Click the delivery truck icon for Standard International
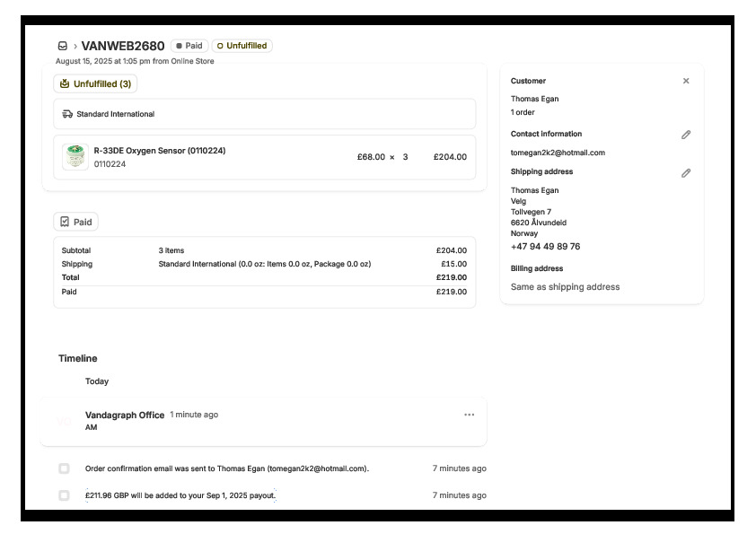Image resolution: width=756 pixels, height=534 pixels. click(67, 114)
